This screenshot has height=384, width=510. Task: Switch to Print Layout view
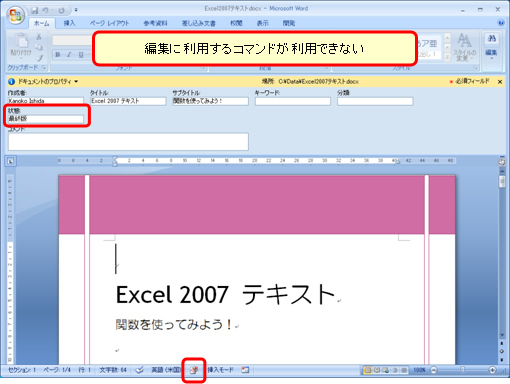point(368,370)
